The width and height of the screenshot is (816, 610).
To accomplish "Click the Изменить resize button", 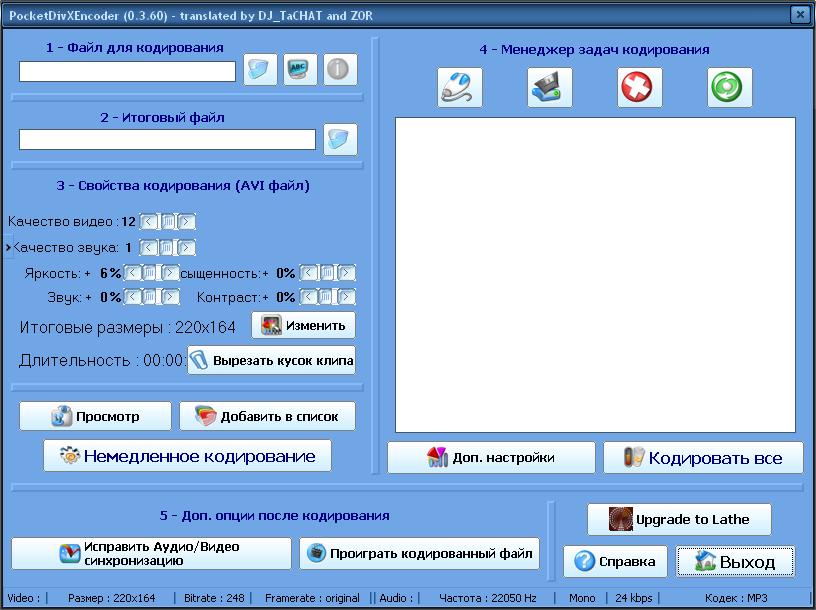I will pyautogui.click(x=303, y=326).
